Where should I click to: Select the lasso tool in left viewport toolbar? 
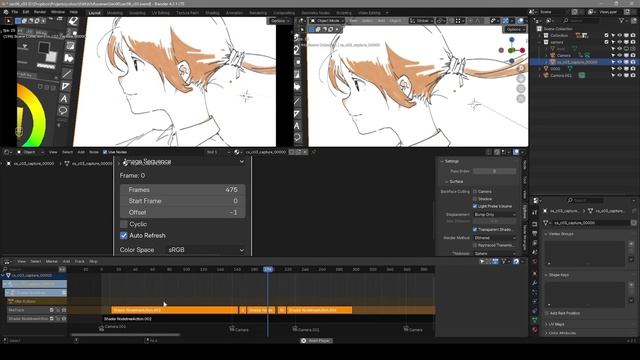[63, 111]
